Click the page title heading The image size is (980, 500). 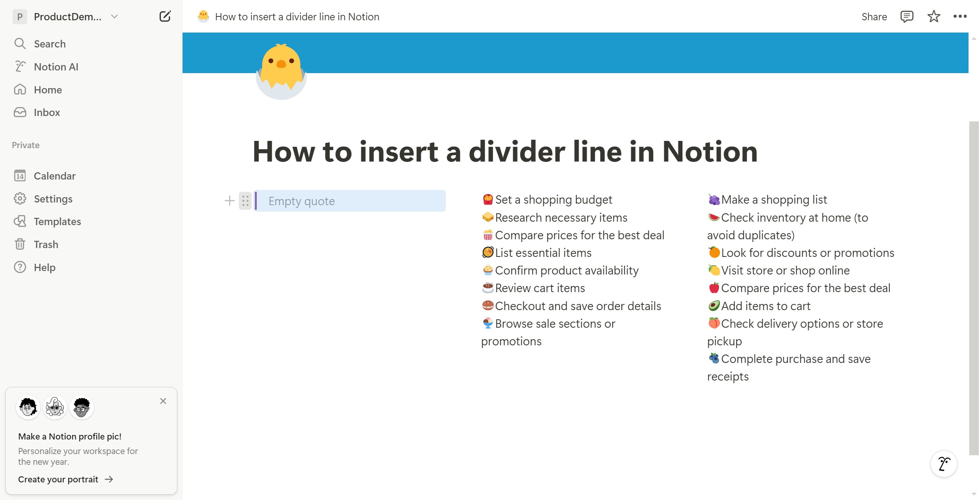(505, 152)
